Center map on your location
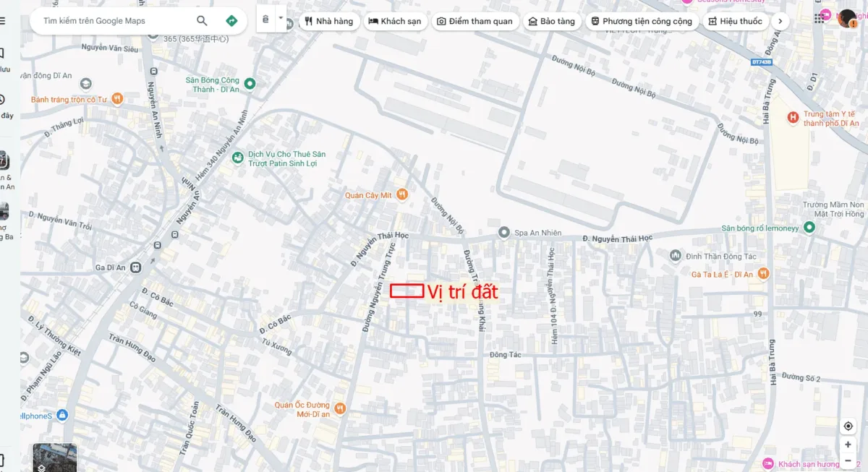The height and width of the screenshot is (472, 868). 848,426
